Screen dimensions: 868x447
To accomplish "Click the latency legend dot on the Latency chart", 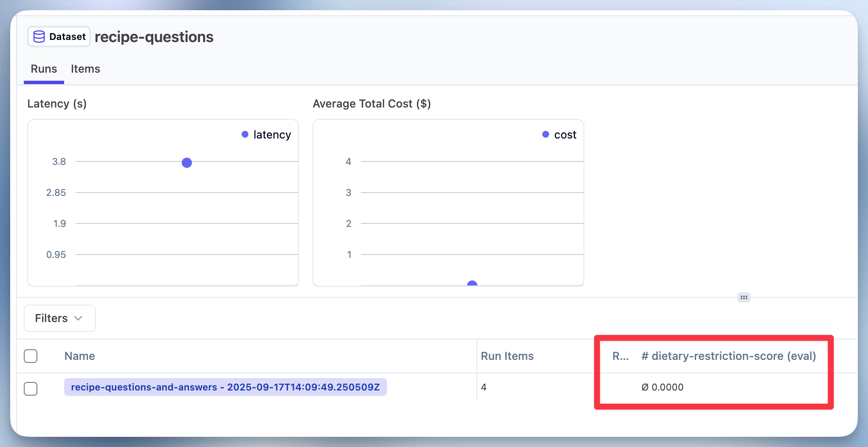I will coord(245,134).
